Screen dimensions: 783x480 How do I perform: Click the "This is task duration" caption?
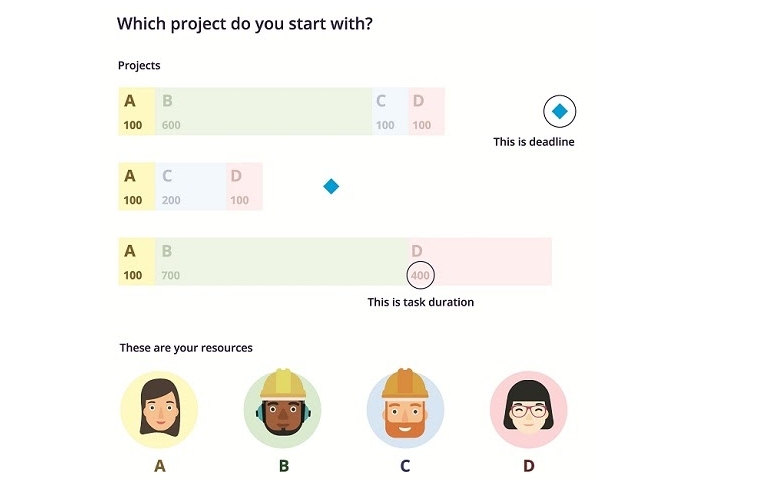tap(420, 302)
